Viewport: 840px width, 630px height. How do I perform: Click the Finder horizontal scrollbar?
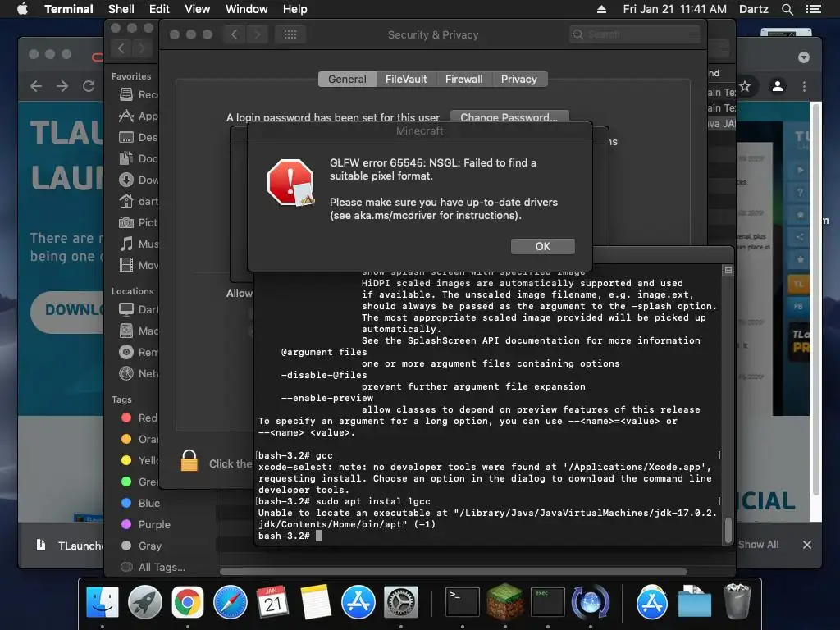tap(453, 572)
